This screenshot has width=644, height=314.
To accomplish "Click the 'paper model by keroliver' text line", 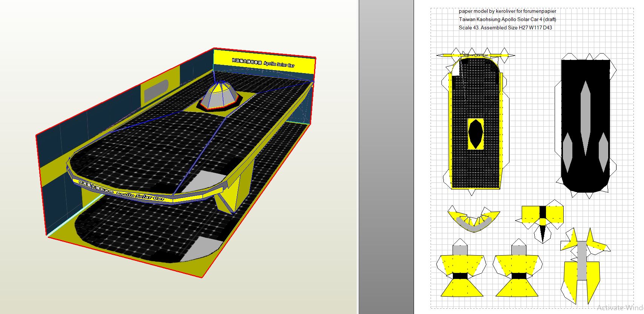I will (507, 11).
